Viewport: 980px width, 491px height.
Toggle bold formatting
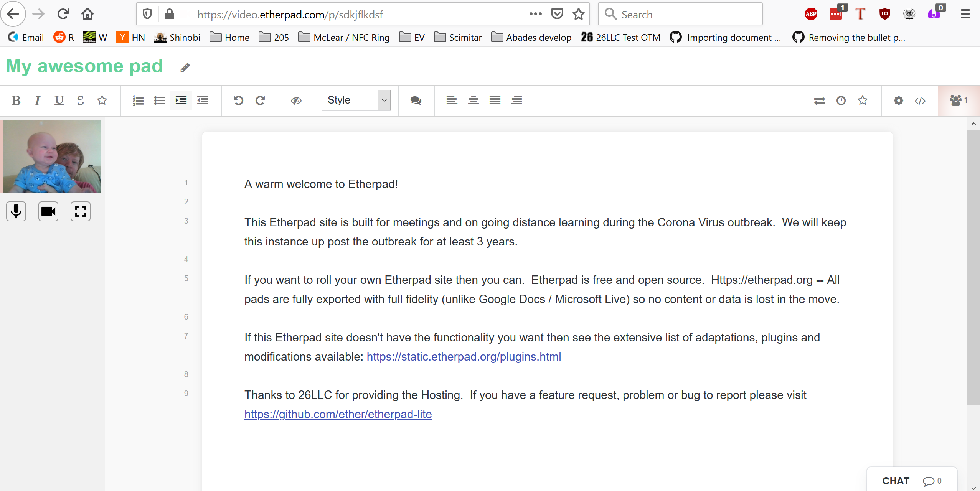pos(16,101)
